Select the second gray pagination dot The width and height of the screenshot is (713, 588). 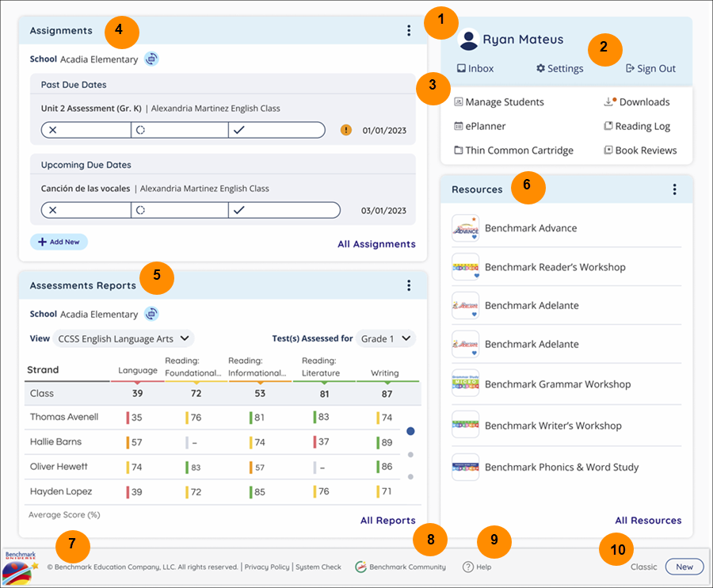410,455
